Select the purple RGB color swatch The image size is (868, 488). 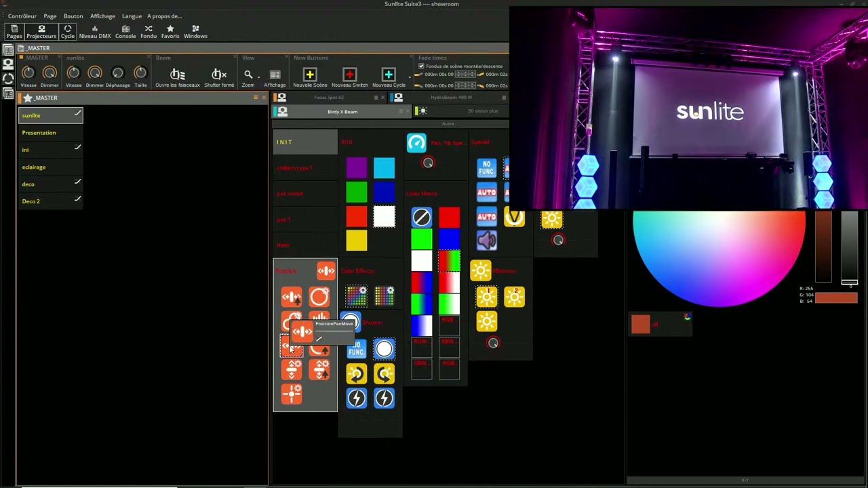[356, 167]
